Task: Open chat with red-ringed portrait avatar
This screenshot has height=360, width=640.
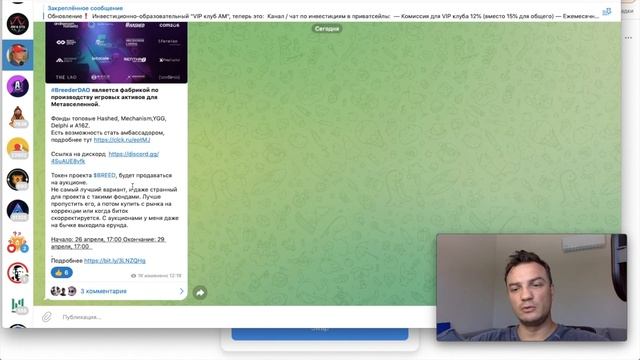Action: [x=18, y=273]
